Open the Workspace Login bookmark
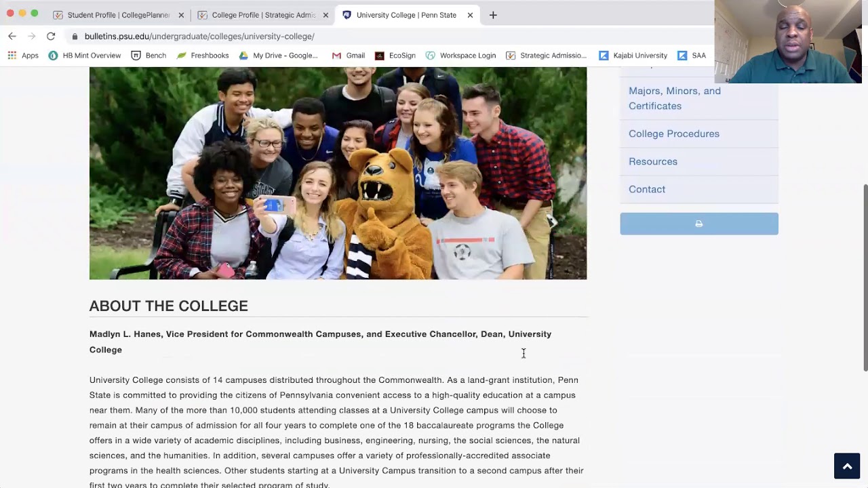 click(461, 56)
